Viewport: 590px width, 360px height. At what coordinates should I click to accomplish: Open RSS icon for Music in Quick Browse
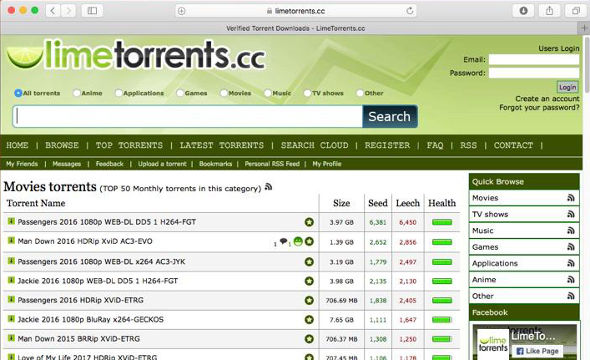coord(570,231)
